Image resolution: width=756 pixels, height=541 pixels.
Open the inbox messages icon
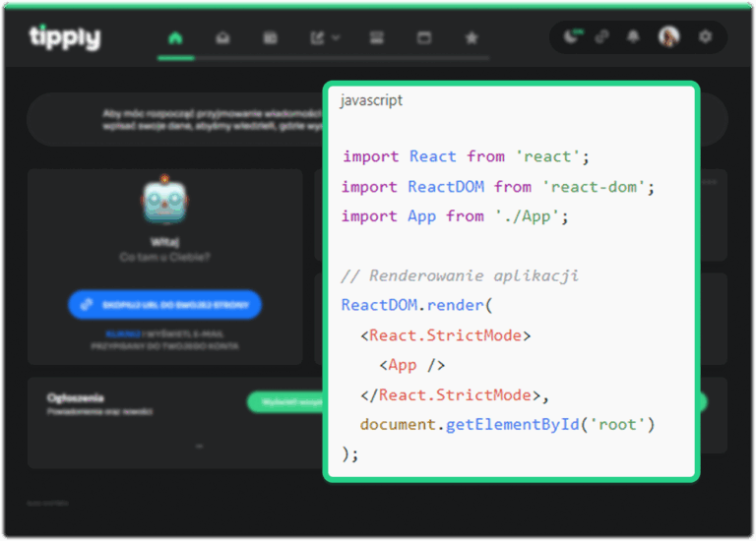tap(222, 37)
